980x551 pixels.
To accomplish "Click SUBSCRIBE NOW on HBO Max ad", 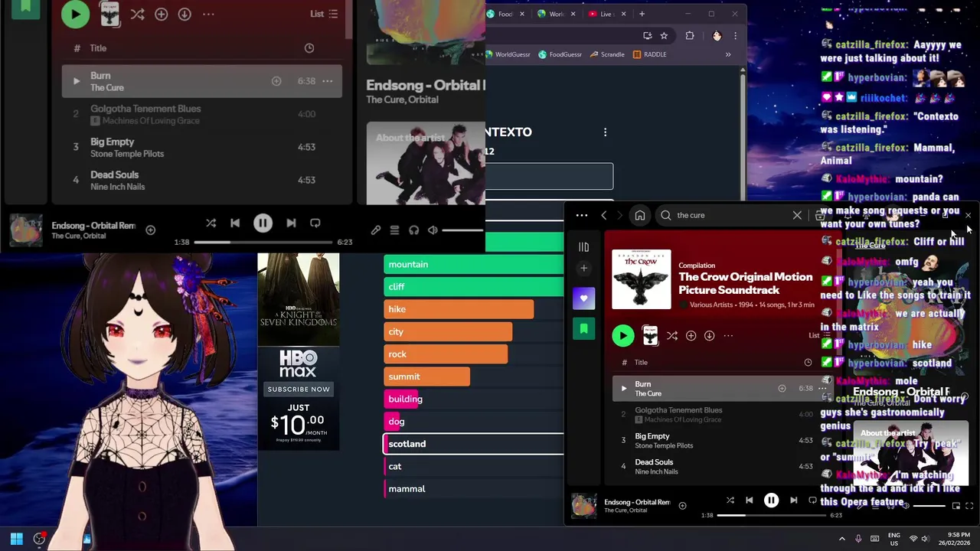I will [299, 389].
